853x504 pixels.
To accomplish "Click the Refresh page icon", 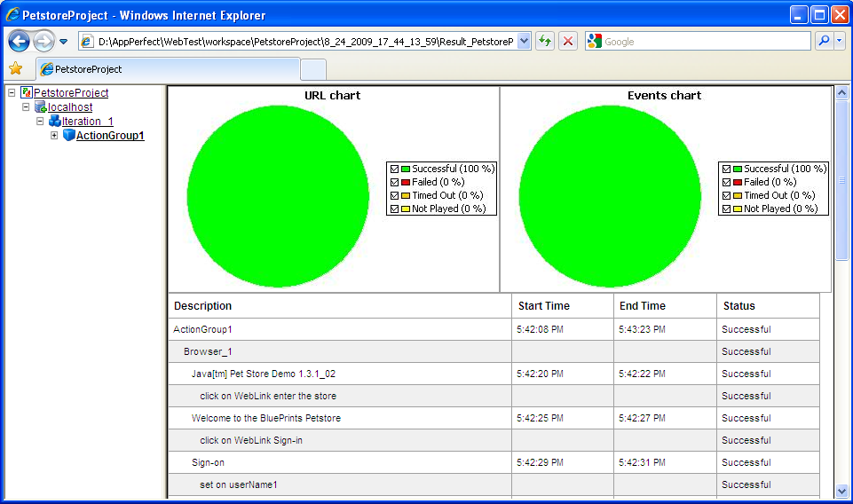I will click(545, 41).
